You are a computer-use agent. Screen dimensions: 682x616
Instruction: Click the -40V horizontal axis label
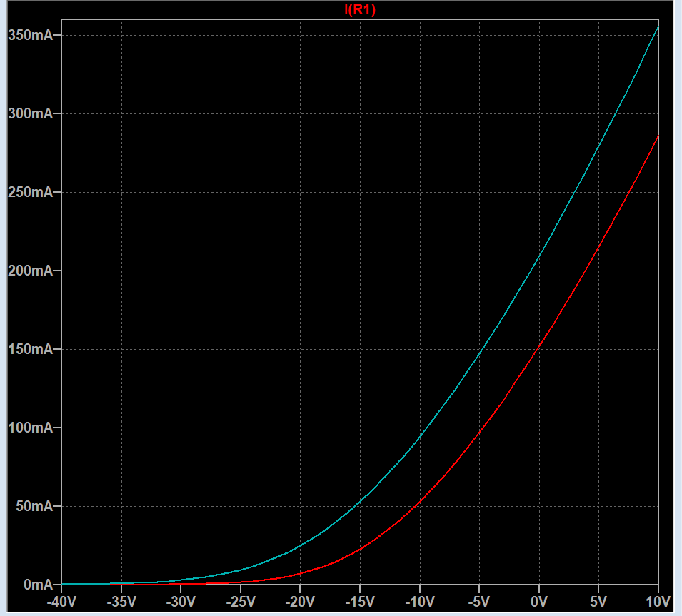61,602
